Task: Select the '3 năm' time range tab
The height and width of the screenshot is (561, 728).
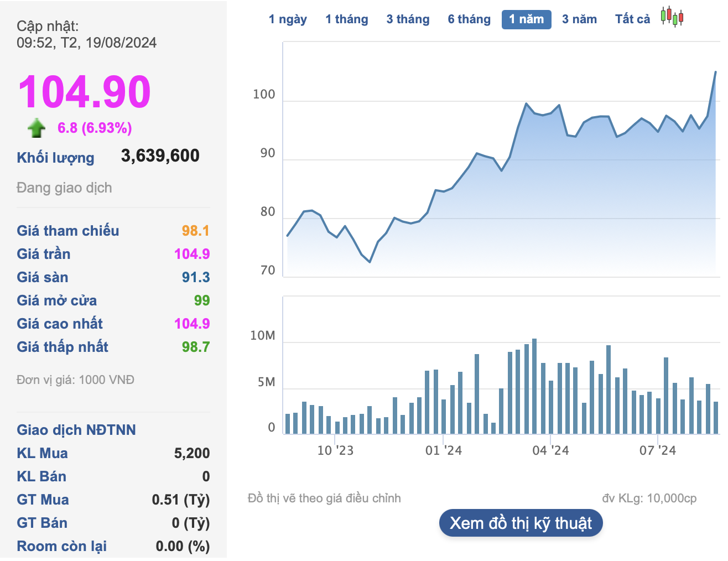Action: click(580, 19)
